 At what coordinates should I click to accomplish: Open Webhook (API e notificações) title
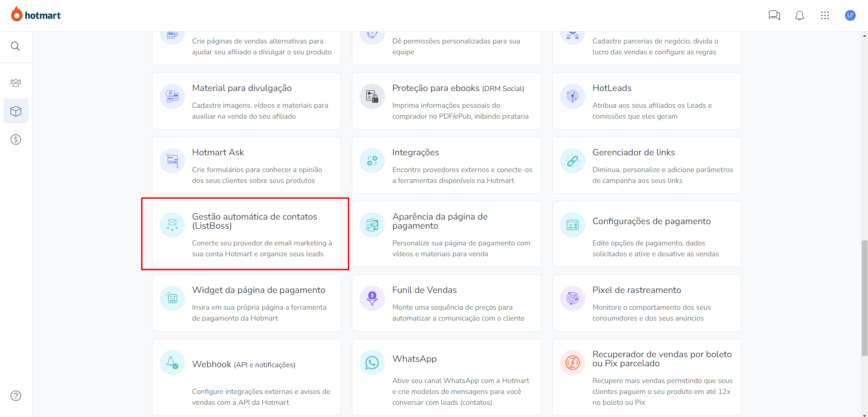(x=244, y=364)
